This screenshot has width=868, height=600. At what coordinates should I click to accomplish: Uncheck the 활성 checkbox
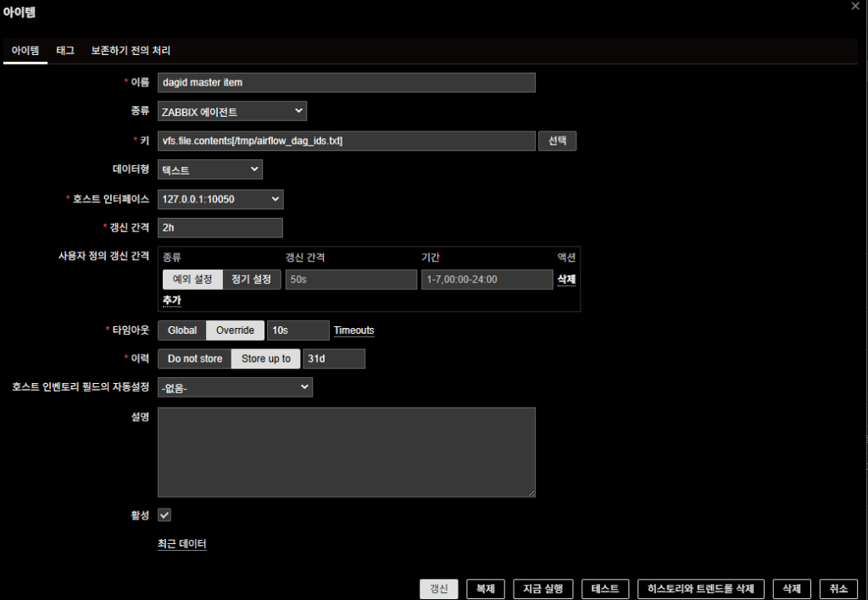tap(164, 515)
